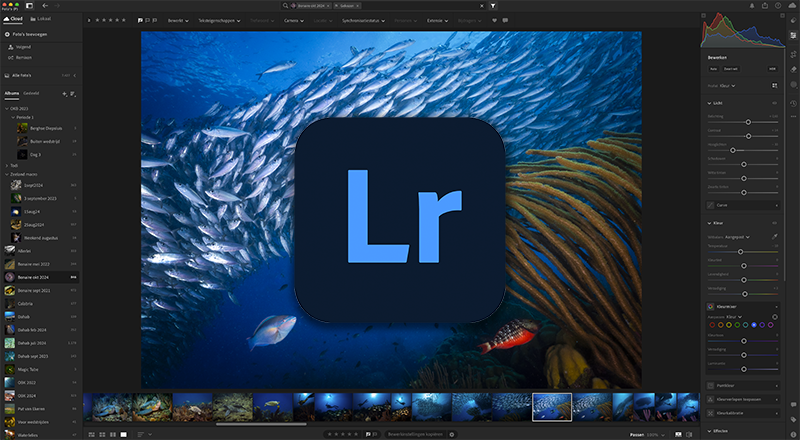Open the info icon at bottom right rail

click(793, 435)
